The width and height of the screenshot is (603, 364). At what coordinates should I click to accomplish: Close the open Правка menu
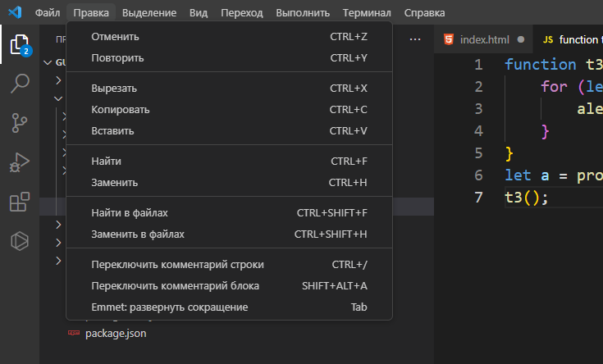point(91,12)
